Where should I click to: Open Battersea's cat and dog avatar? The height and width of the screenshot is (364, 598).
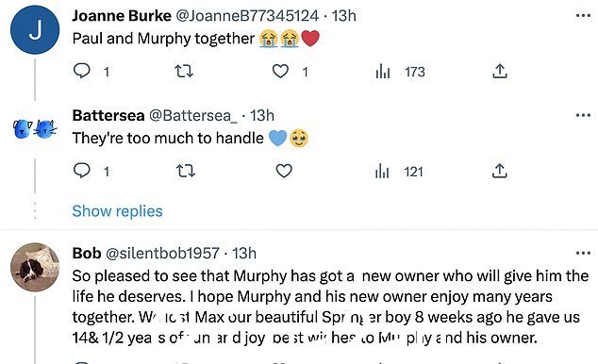35,129
